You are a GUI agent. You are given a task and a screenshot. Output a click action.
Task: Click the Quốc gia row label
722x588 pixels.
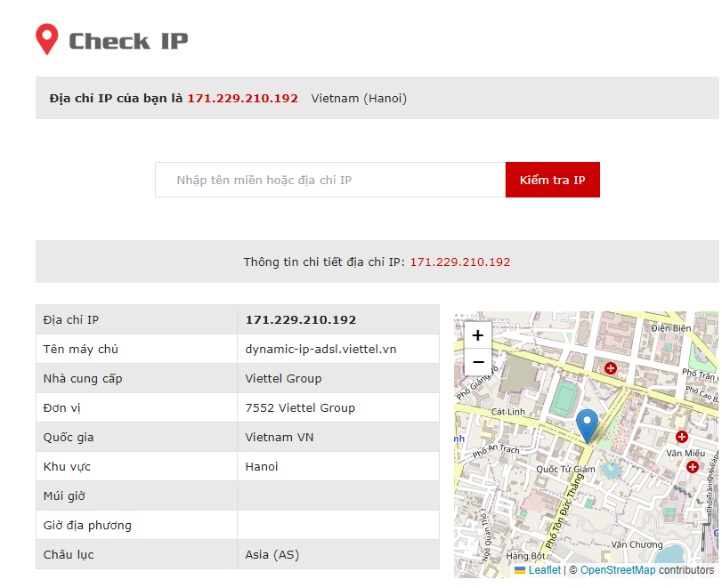coord(69,437)
